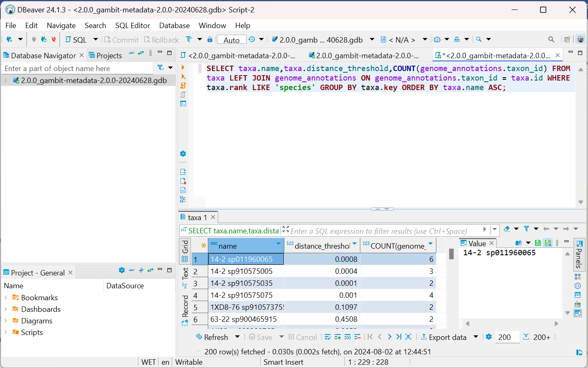Image resolution: width=588 pixels, height=368 pixels.
Task: Open the SQL terminal console icon
Action: (183, 104)
